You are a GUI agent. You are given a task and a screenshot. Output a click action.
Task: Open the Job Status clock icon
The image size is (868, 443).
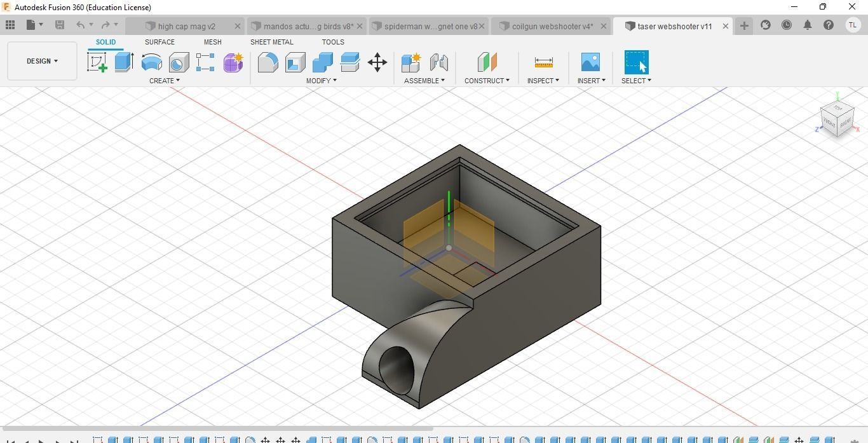[x=787, y=25]
